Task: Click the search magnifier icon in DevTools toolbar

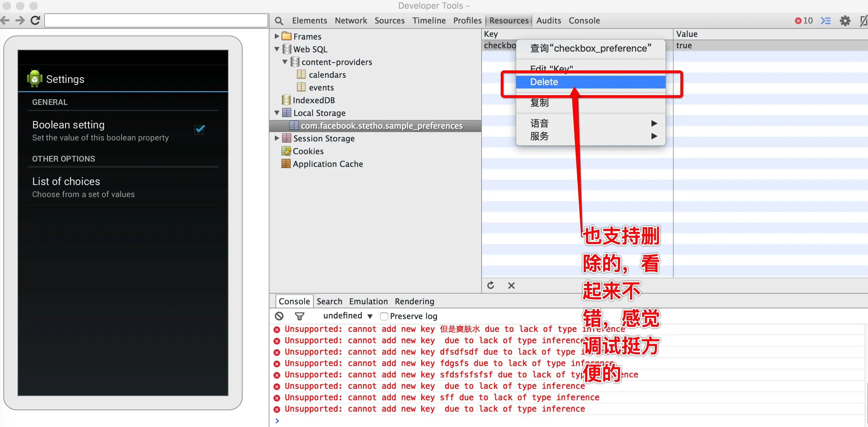Action: pos(278,21)
